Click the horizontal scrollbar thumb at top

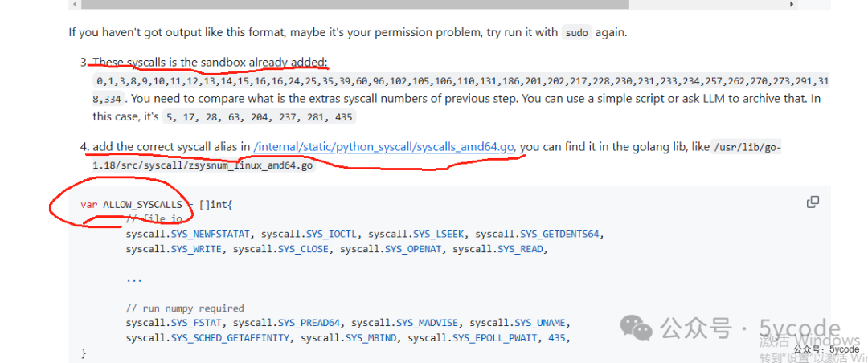pyautogui.click(x=355, y=4)
